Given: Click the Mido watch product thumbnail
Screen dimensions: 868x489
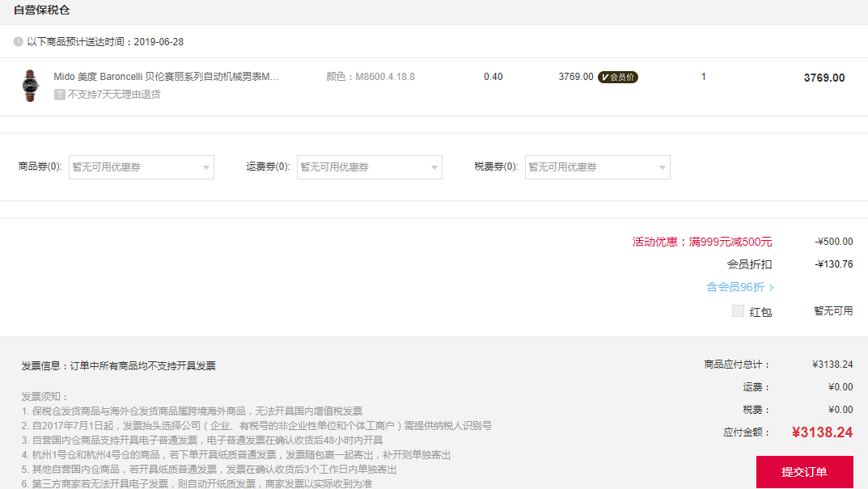Looking at the screenshot, I should tap(30, 85).
